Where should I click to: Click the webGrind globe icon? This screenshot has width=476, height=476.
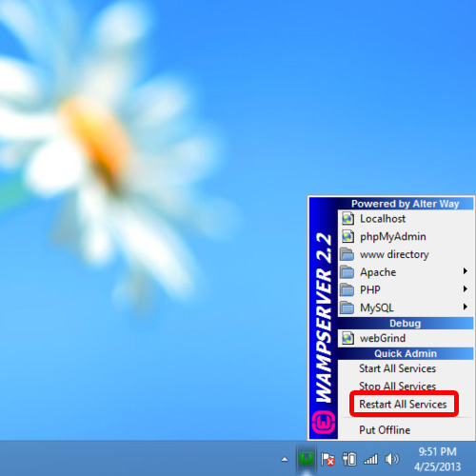coord(347,338)
